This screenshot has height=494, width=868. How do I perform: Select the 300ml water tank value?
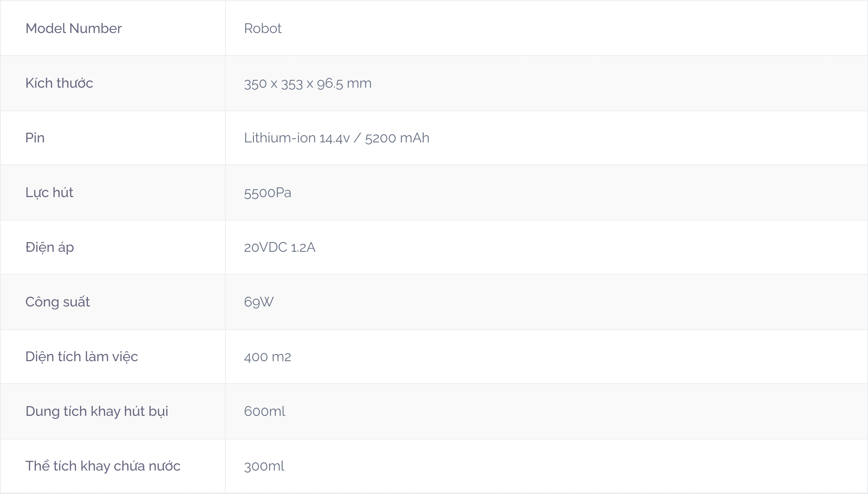point(264,466)
